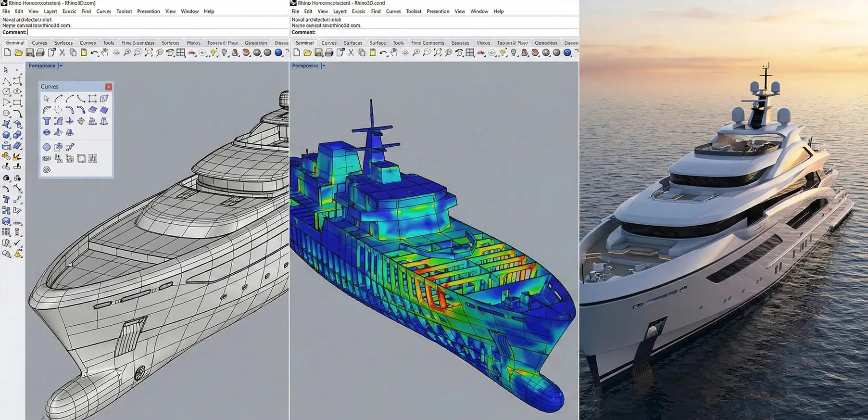Select the checkmark icon in left sidebar
Image resolution: width=868 pixels, height=420 pixels.
pyautogui.click(x=18, y=243)
